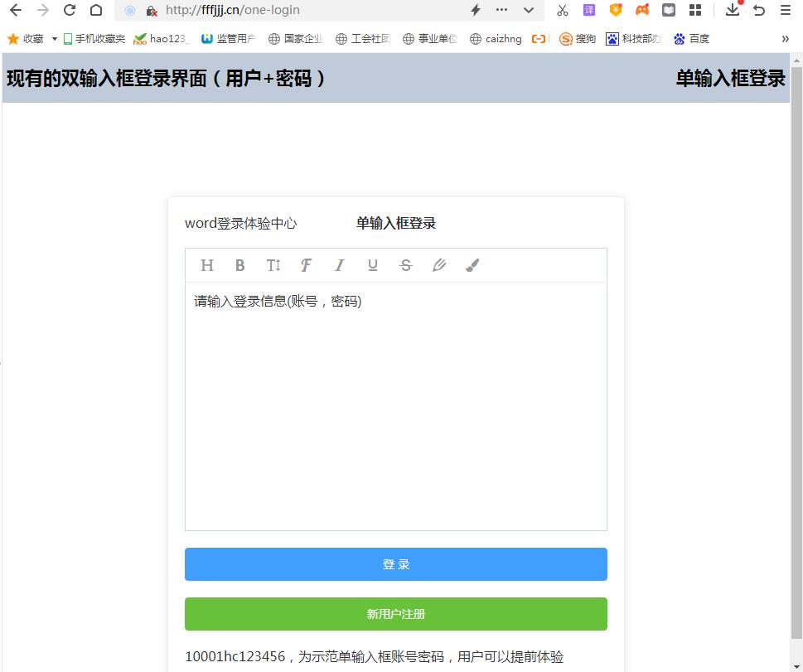803x672 pixels.
Task: Toggle bold formatting in editor
Action: coord(239,265)
